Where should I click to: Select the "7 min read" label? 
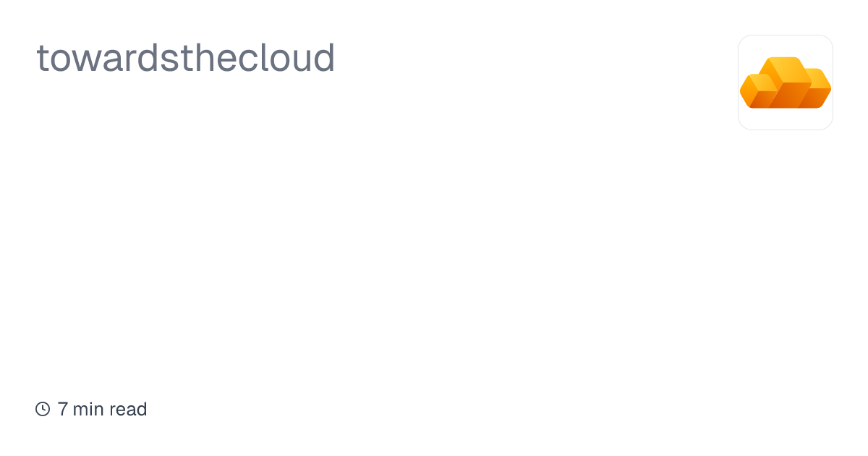coord(102,409)
